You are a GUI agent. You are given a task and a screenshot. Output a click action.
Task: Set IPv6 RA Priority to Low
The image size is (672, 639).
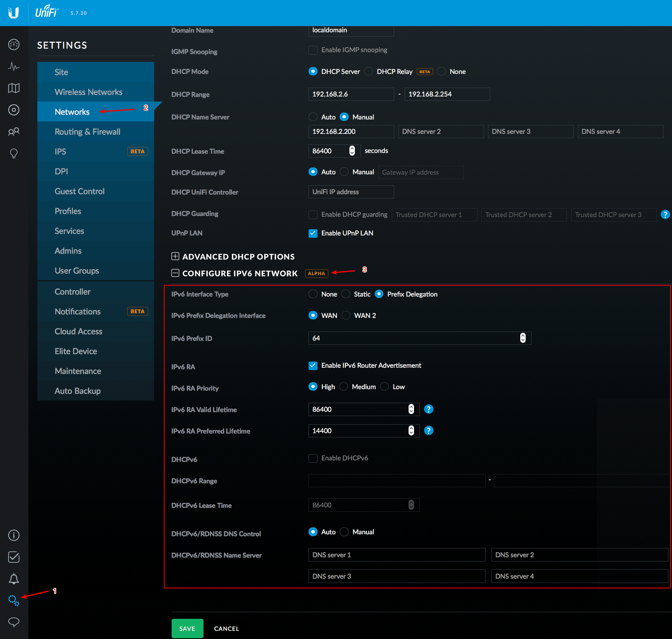[384, 386]
